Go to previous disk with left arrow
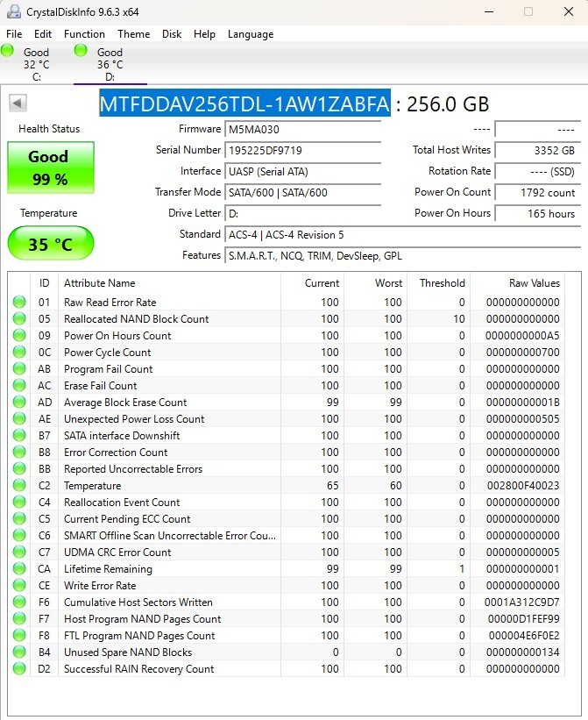The image size is (588, 720). [x=18, y=103]
